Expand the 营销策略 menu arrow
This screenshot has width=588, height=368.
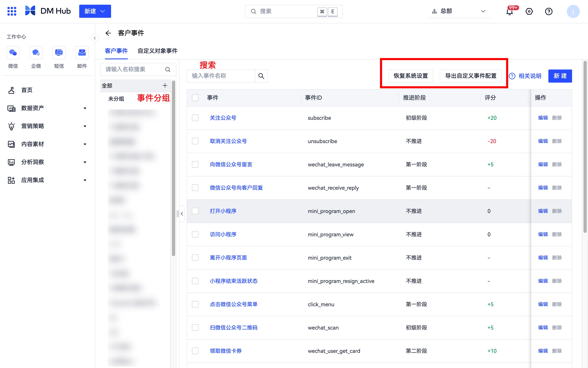pos(85,126)
